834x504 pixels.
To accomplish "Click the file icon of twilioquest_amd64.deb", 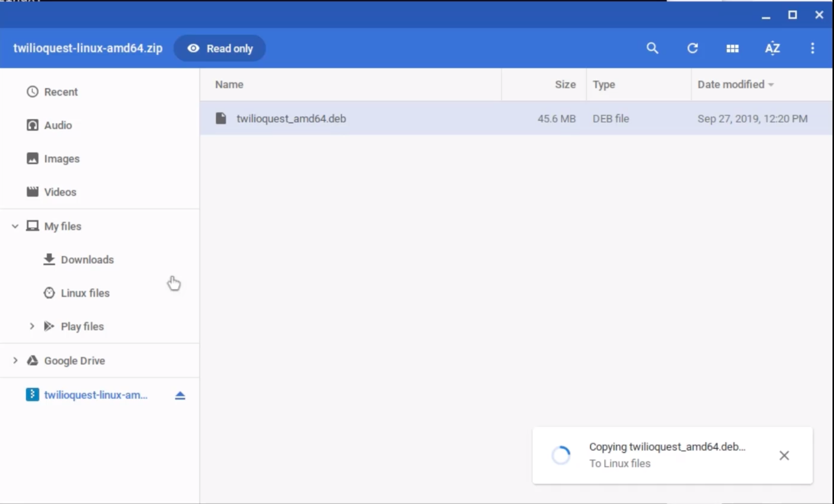I will tap(221, 118).
